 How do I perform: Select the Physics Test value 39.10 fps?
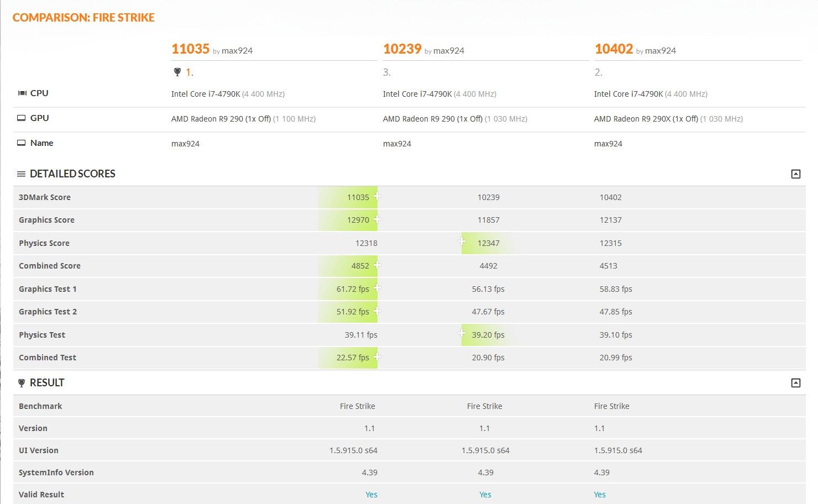click(x=616, y=335)
